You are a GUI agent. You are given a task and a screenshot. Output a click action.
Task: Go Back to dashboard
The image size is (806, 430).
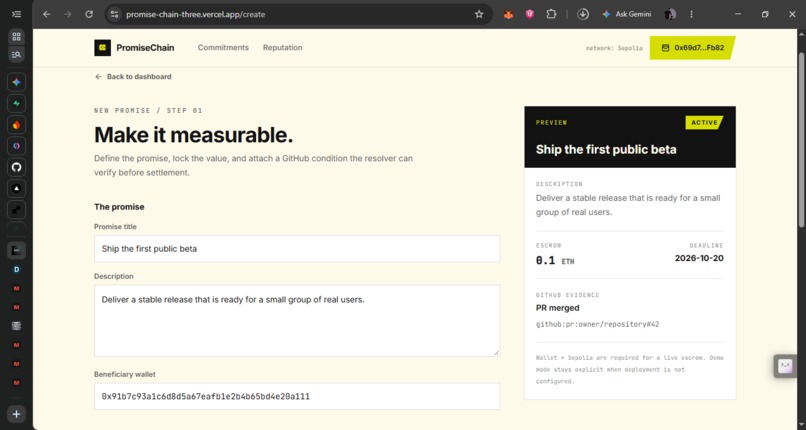[x=133, y=77]
